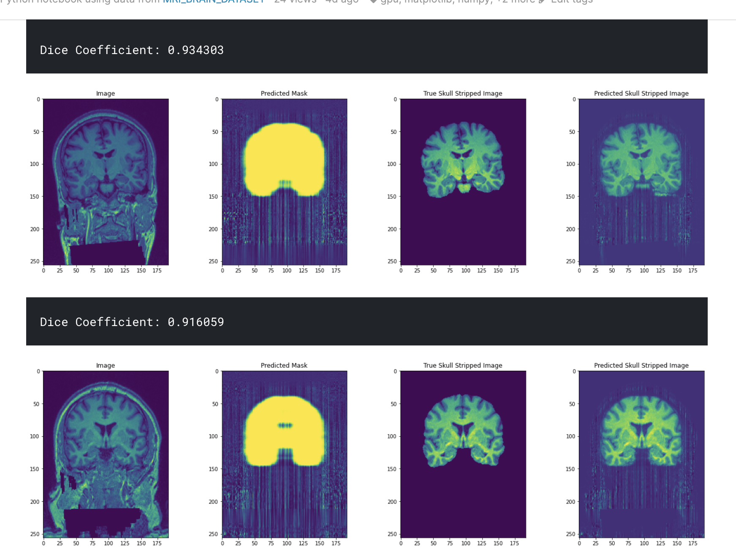The width and height of the screenshot is (736, 560).
Task: Select the gpu tag
Action: (x=389, y=2)
